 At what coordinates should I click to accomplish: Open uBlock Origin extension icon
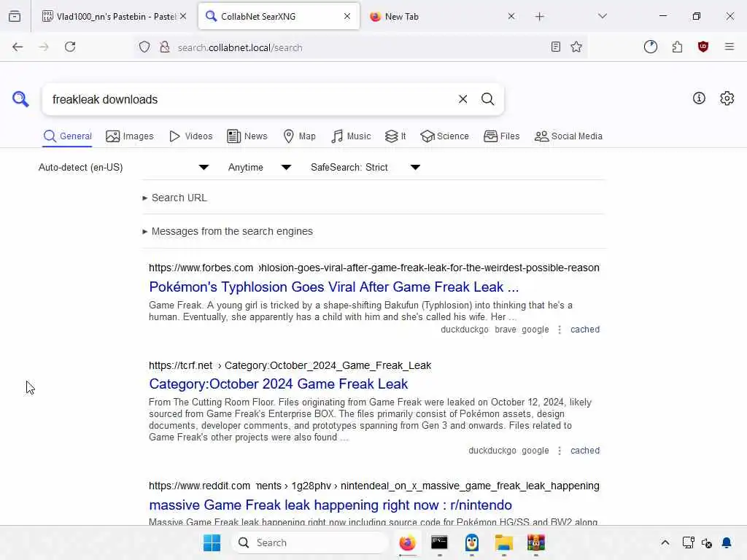point(703,47)
